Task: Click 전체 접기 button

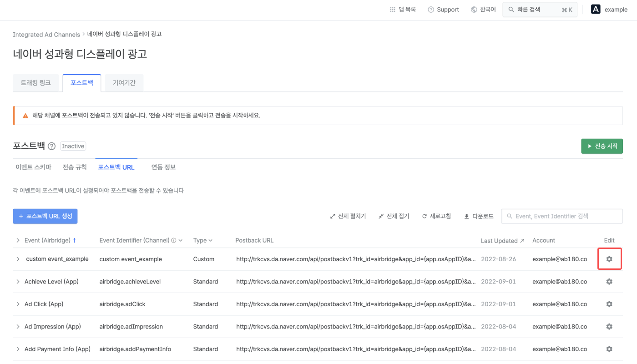Action: (x=394, y=216)
